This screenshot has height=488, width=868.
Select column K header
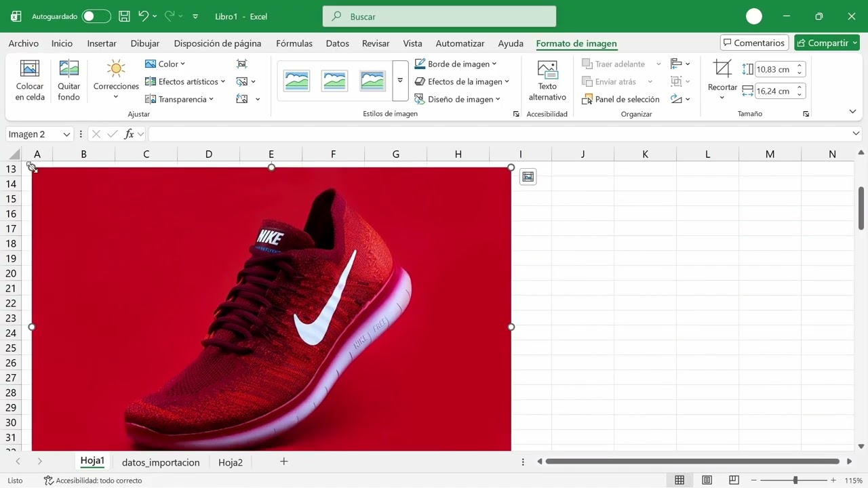pos(645,155)
